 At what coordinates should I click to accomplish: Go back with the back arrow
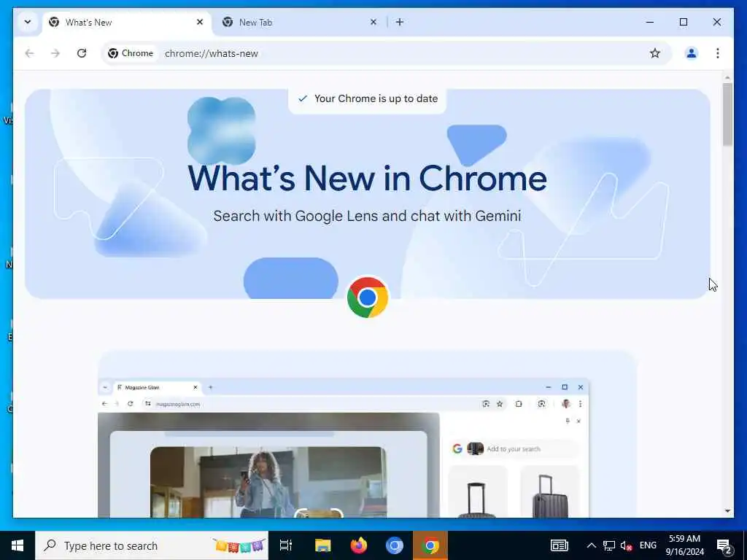[29, 53]
